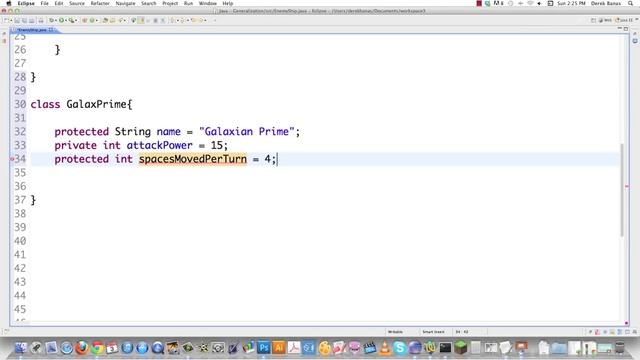The image size is (640, 360).
Task: Open the New file dropdown arrow in toolbar
Action: click(11, 20)
